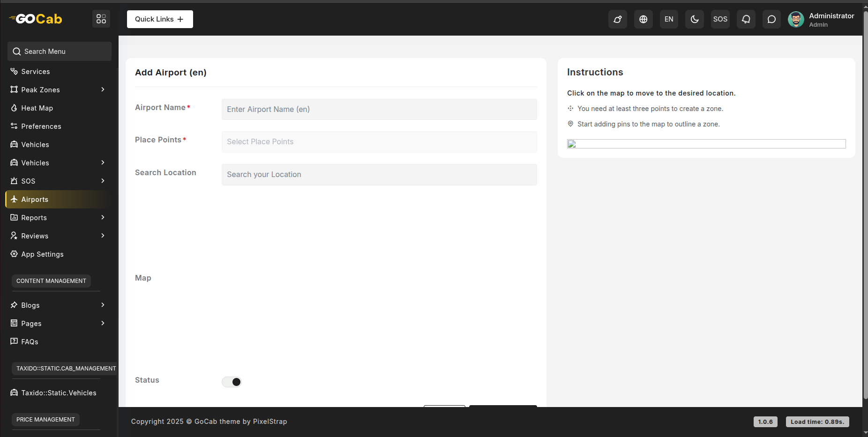Image resolution: width=868 pixels, height=437 pixels.
Task: Go to App Settings in sidebar
Action: (x=42, y=254)
